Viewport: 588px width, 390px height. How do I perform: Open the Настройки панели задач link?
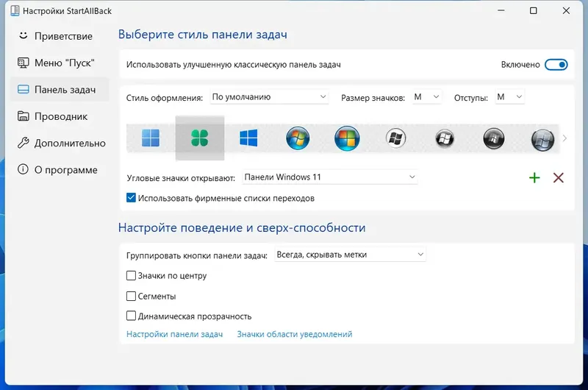click(x=174, y=334)
